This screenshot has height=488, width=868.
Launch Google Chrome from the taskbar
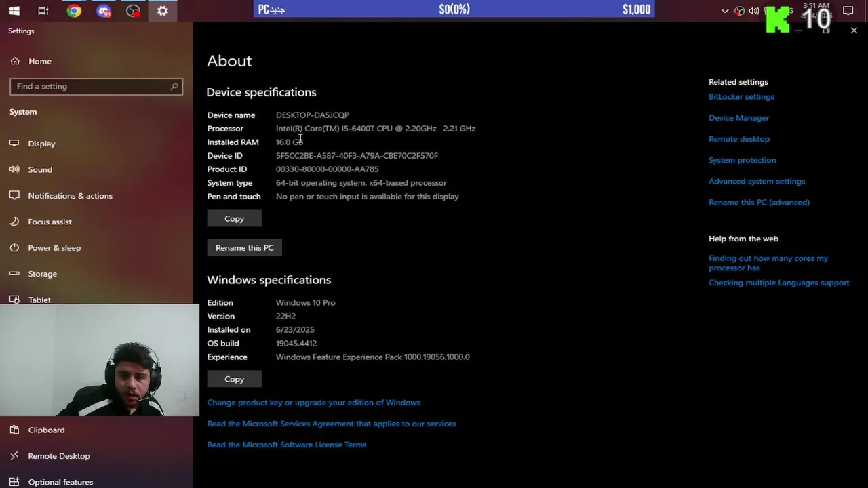[74, 11]
